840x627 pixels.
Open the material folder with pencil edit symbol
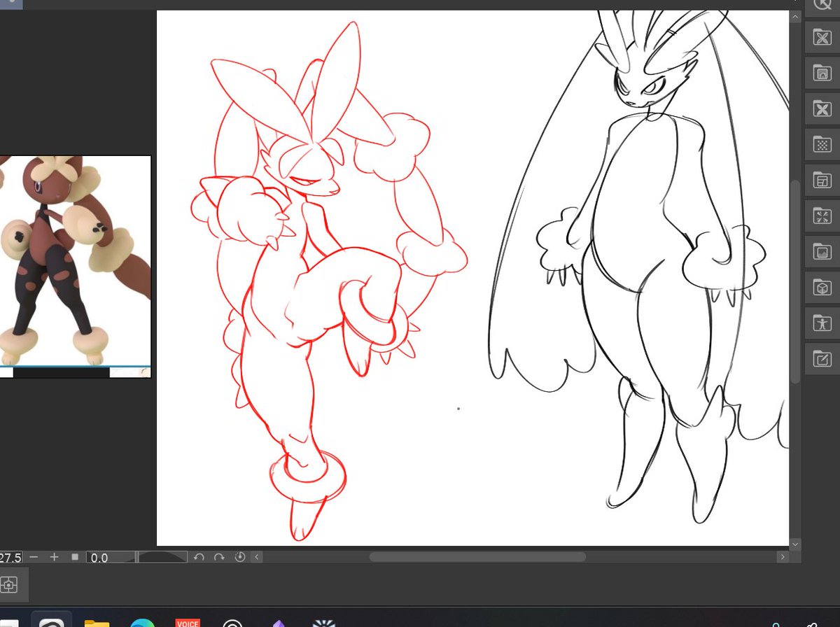[x=822, y=360]
